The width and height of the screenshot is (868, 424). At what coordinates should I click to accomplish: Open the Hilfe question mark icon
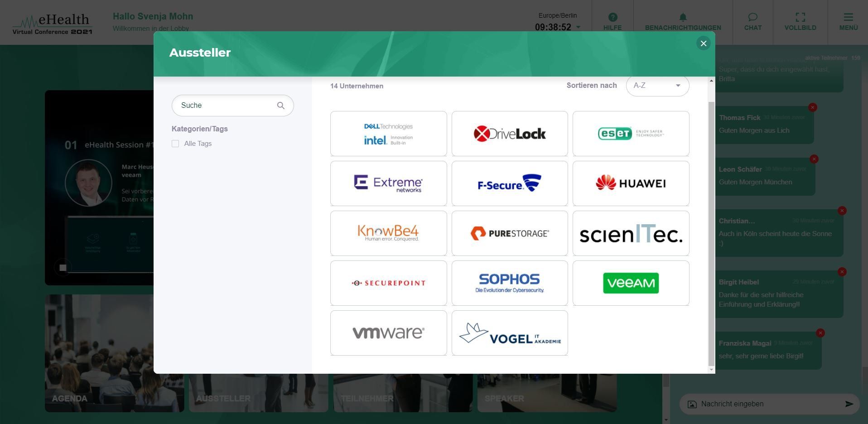click(x=612, y=17)
